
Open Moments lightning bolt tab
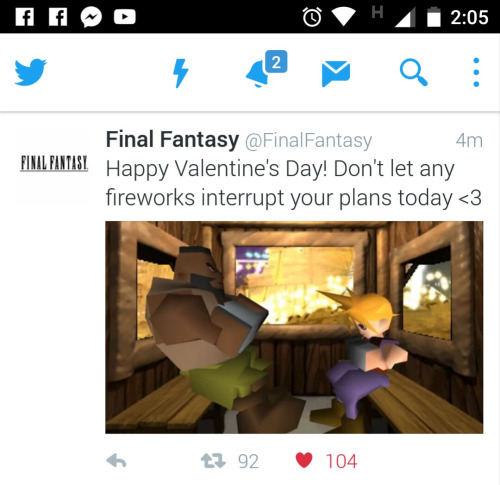(x=181, y=73)
